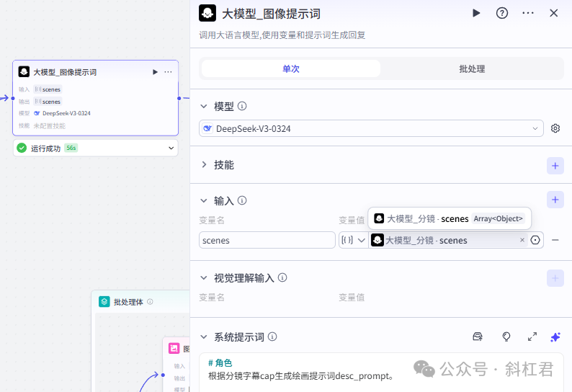Click the output scenes tag on canvas node
572x392 pixels.
click(x=48, y=102)
